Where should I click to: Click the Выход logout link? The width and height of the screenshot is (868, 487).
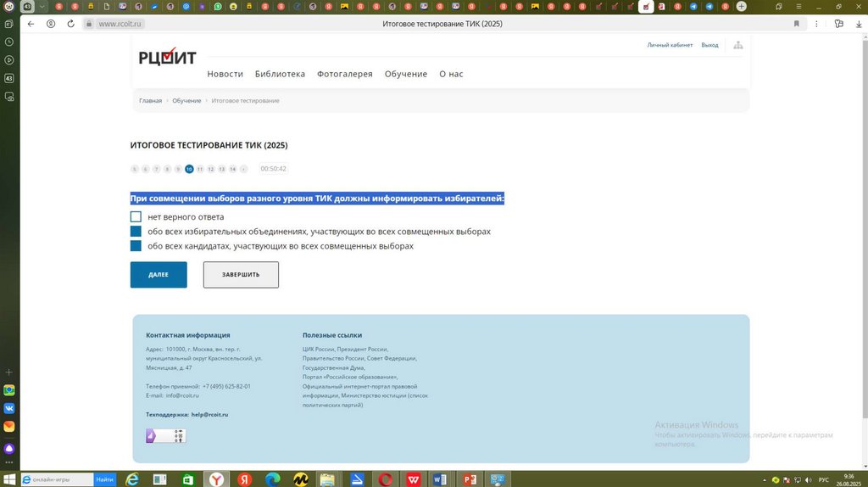pos(709,45)
